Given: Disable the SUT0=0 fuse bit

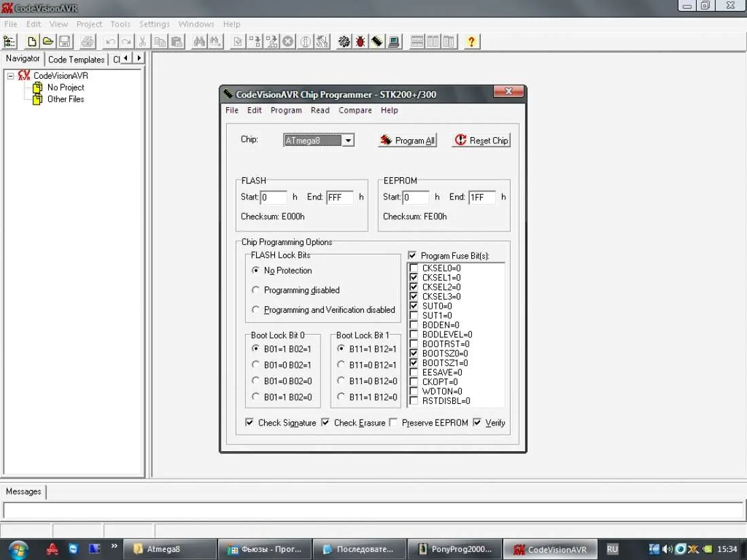Looking at the screenshot, I should click(414, 305).
